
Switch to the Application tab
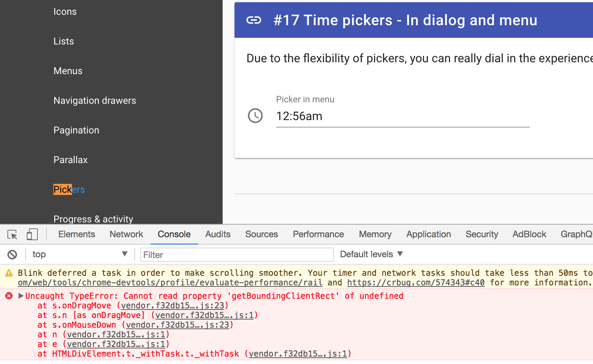tap(428, 234)
